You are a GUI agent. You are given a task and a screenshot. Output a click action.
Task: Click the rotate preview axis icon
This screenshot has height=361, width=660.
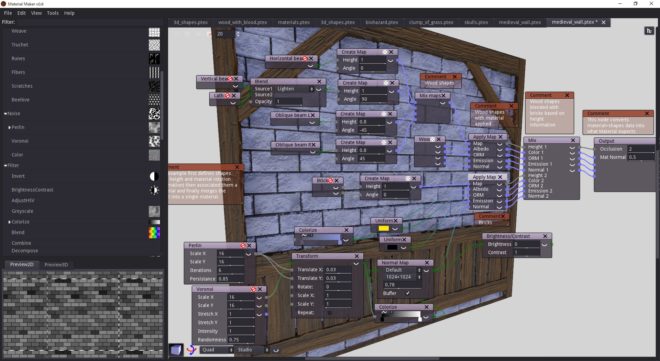(192, 350)
